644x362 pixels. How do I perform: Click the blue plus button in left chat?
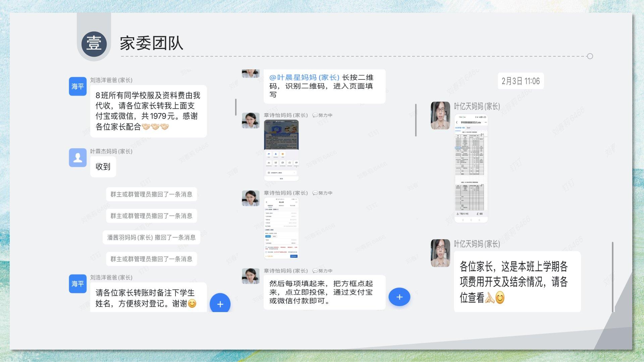[x=220, y=304]
